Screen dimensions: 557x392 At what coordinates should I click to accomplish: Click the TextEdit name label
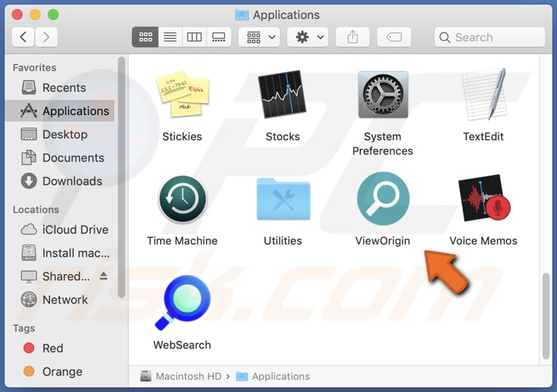coord(484,137)
